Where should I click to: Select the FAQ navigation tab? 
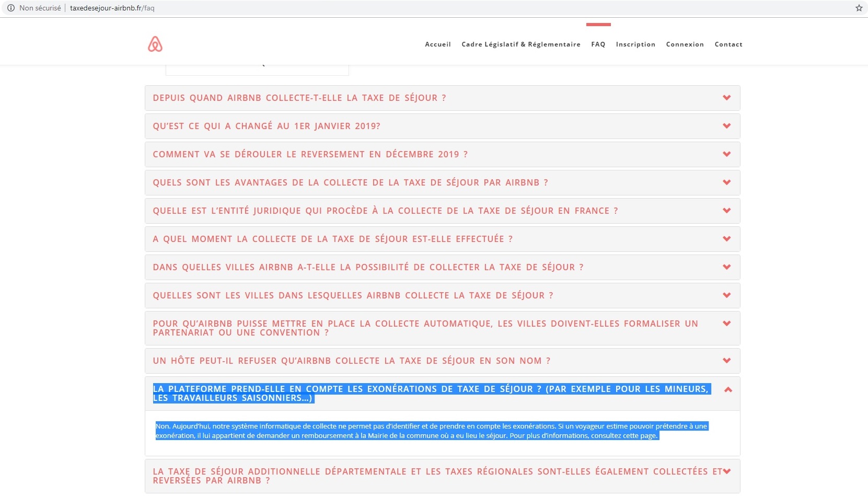pos(598,44)
